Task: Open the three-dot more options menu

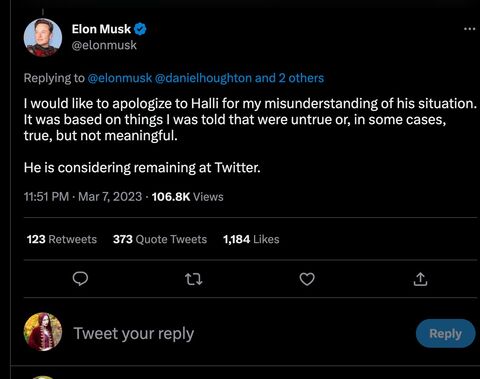Action: 470,29
